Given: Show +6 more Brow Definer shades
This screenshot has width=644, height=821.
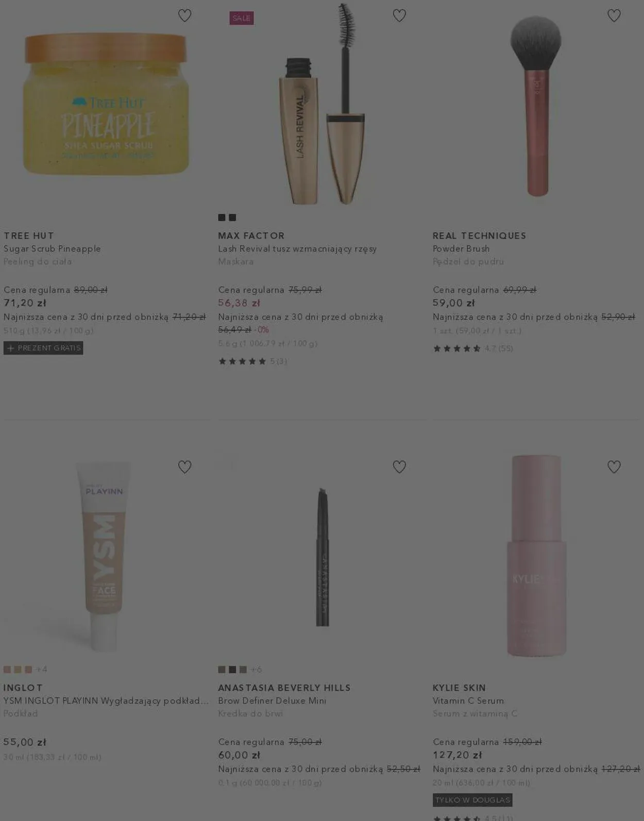Looking at the screenshot, I should click(x=256, y=670).
